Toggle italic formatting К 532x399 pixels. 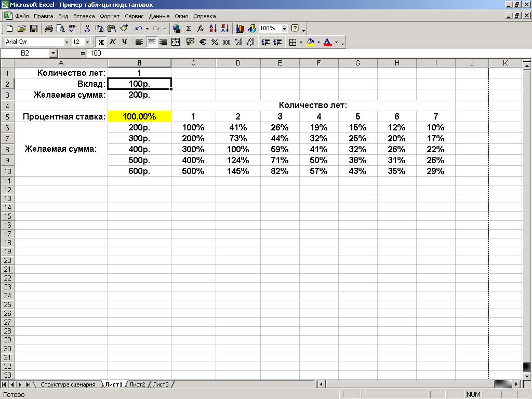[113, 42]
